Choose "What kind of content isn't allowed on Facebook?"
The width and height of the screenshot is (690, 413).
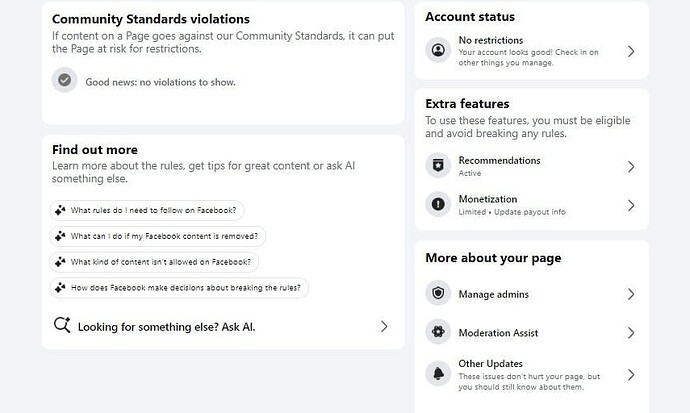[x=153, y=262]
